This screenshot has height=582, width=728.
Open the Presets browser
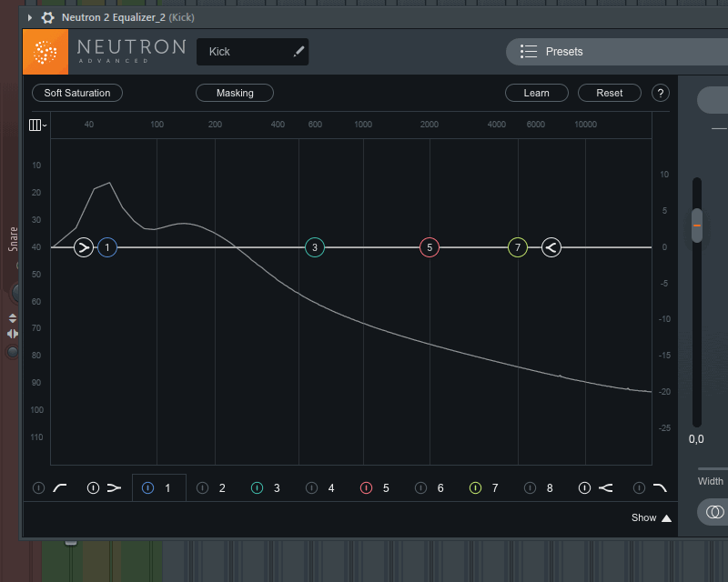(617, 52)
